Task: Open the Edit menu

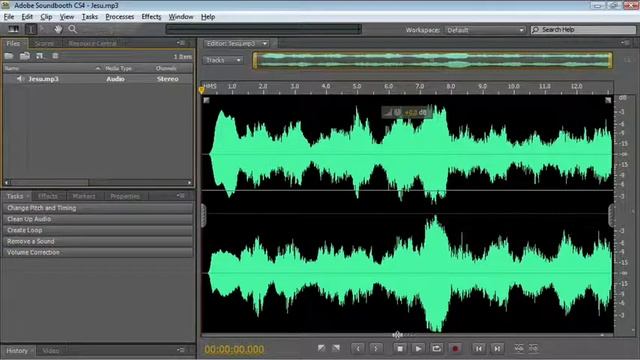Action: (27, 17)
